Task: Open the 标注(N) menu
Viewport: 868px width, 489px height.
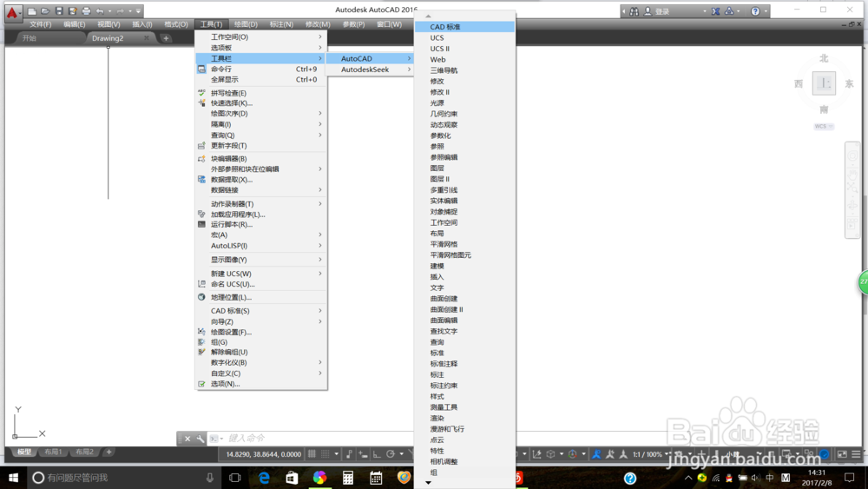Action: (x=281, y=24)
